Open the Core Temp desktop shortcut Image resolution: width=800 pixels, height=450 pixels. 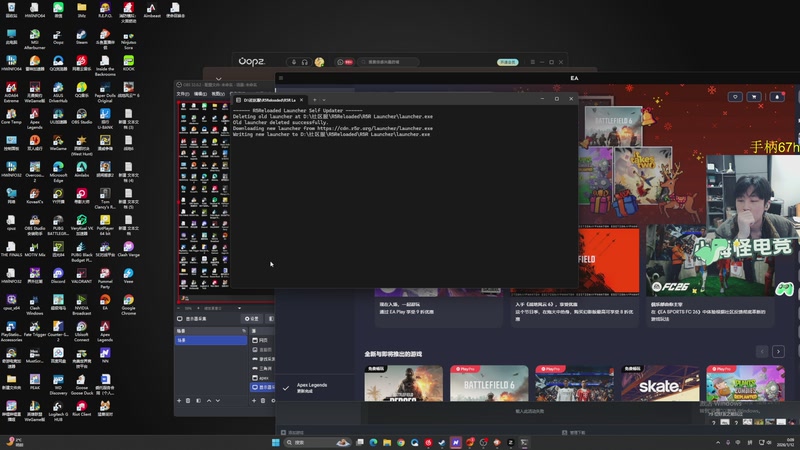(11, 116)
